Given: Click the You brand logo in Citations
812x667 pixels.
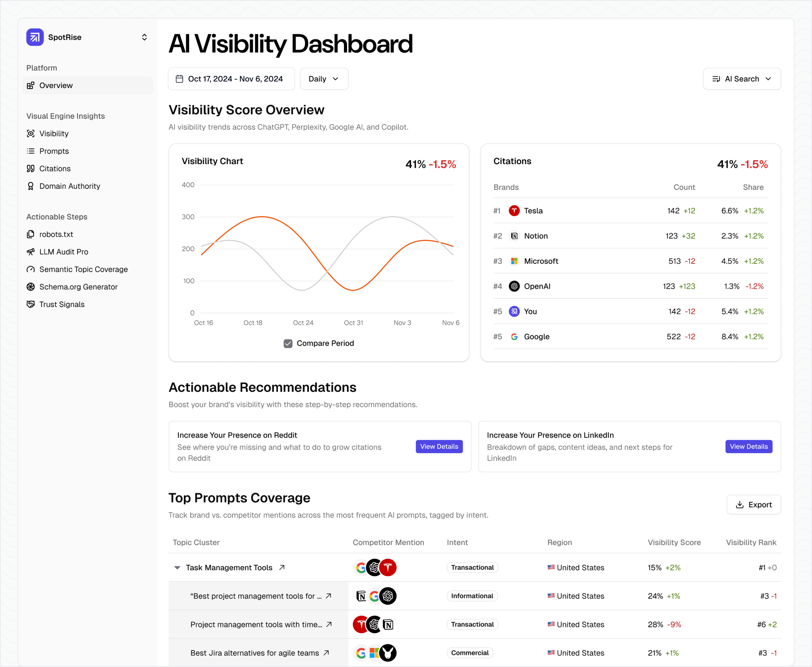Looking at the screenshot, I should pos(514,312).
